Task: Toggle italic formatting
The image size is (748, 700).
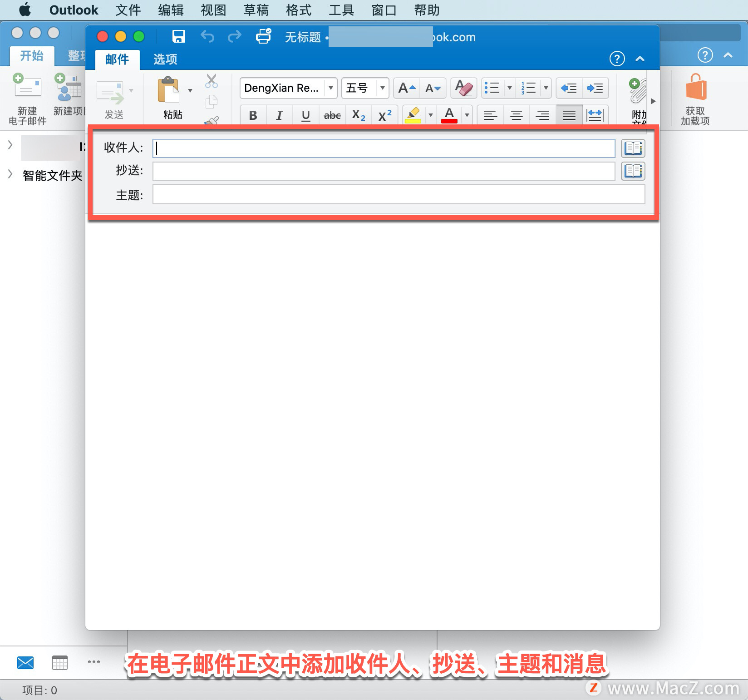Action: pos(280,115)
